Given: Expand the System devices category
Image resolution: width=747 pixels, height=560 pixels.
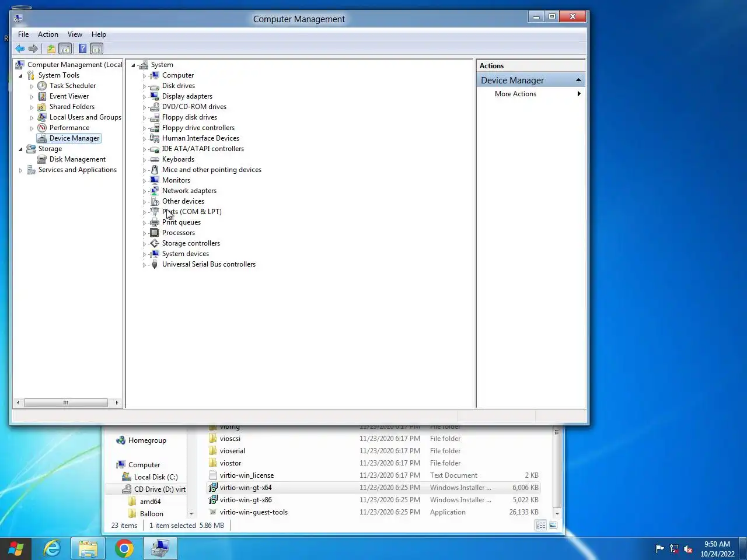Looking at the screenshot, I should coord(144,254).
